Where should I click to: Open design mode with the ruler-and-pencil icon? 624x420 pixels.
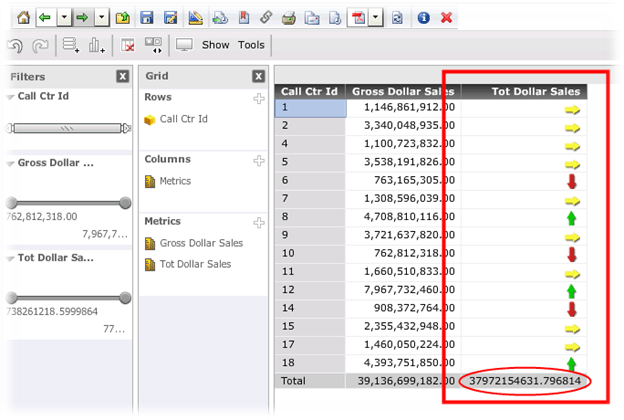tap(195, 18)
